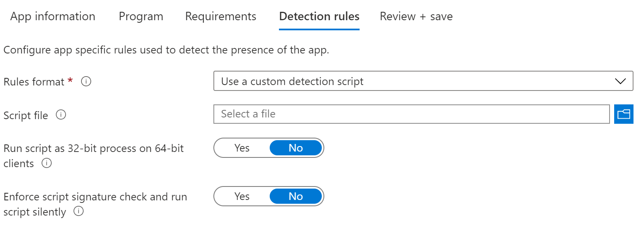Click info icon next to Rules format

(86, 82)
